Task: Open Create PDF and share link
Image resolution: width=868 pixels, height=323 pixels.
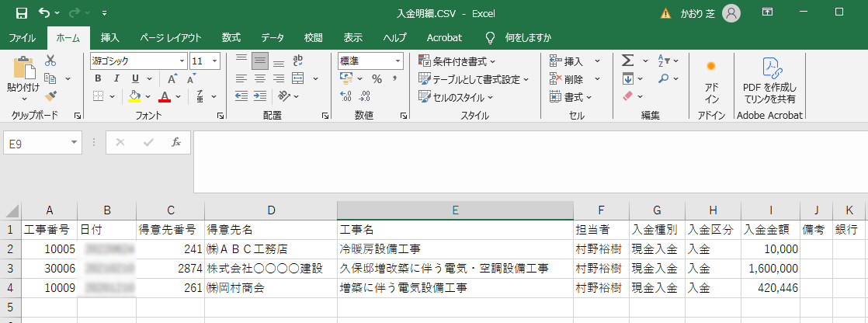Action: click(x=769, y=81)
